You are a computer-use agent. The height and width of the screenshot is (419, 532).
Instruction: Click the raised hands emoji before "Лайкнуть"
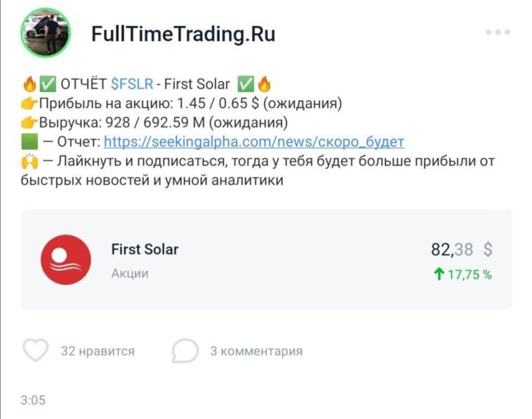29,161
